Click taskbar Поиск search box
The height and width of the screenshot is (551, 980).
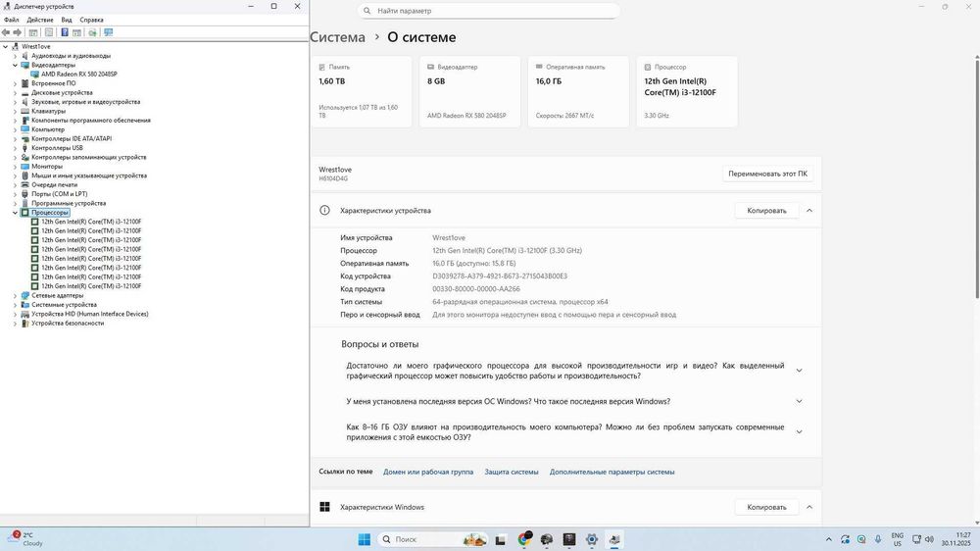click(x=431, y=539)
